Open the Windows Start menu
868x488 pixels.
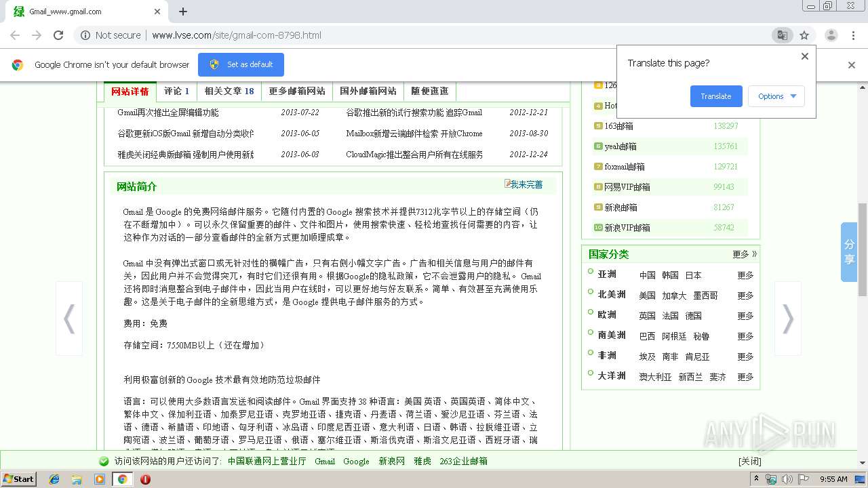click(18, 479)
